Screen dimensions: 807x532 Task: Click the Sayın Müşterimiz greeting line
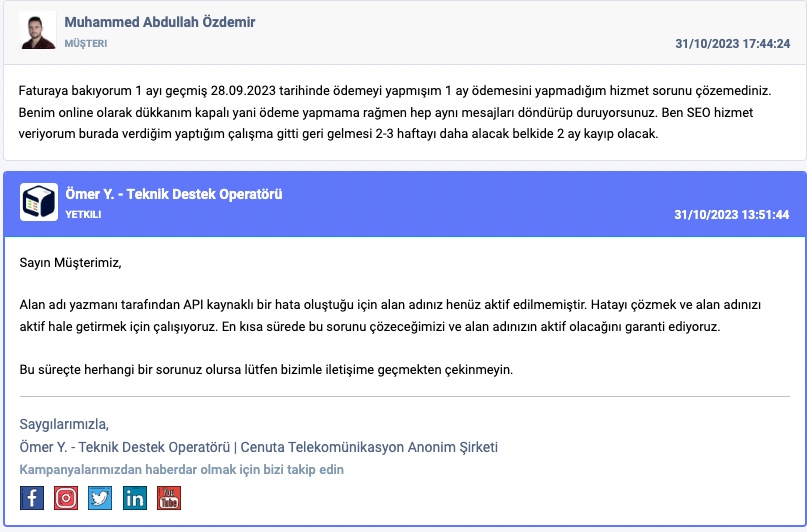pos(71,263)
